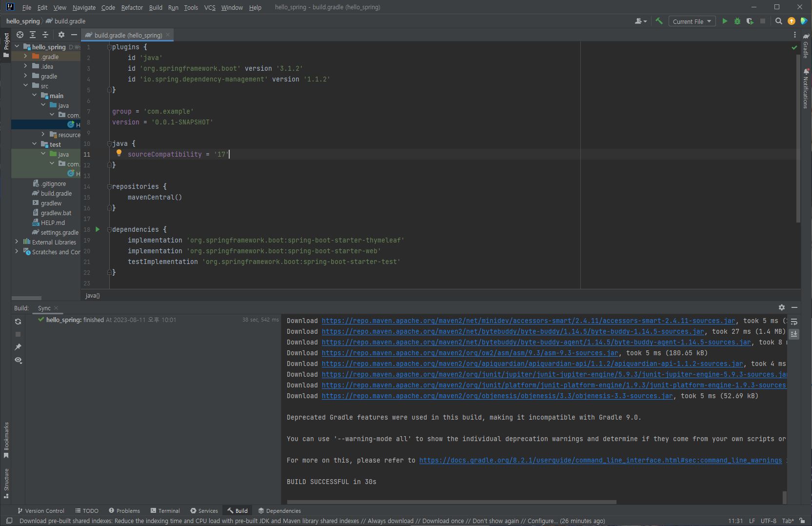
Task: Click Expand All icon in Project panel
Action: [x=33, y=35]
